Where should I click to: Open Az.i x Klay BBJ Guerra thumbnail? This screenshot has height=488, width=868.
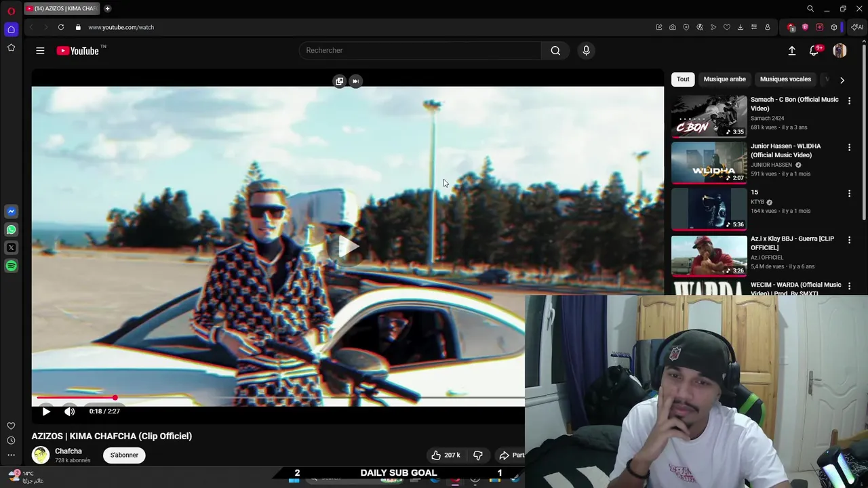[x=709, y=256]
